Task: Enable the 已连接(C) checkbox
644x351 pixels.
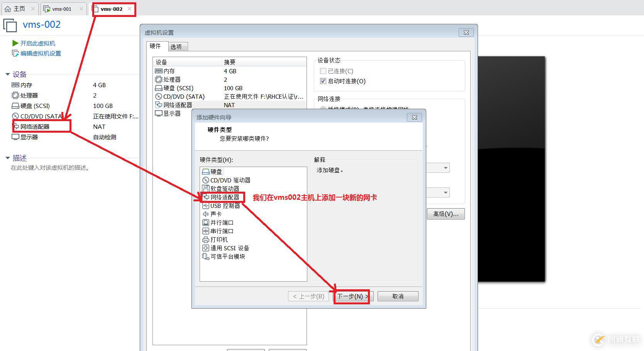Action: tap(323, 71)
